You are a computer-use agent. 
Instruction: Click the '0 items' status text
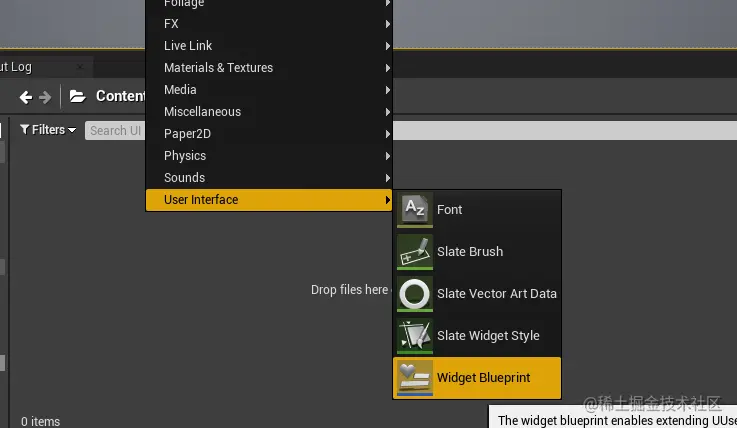click(40, 421)
